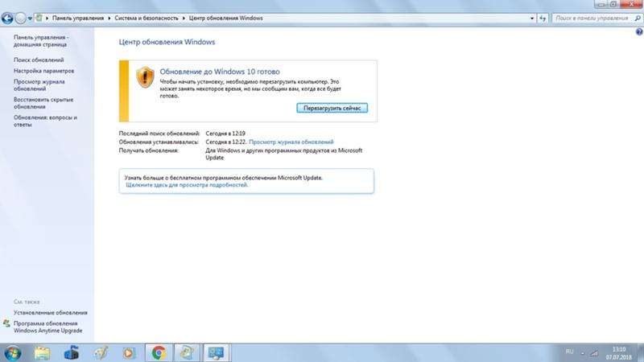Switch to Control Panel taskbar window
Viewport: 644px width, 362px height.
tap(216, 353)
